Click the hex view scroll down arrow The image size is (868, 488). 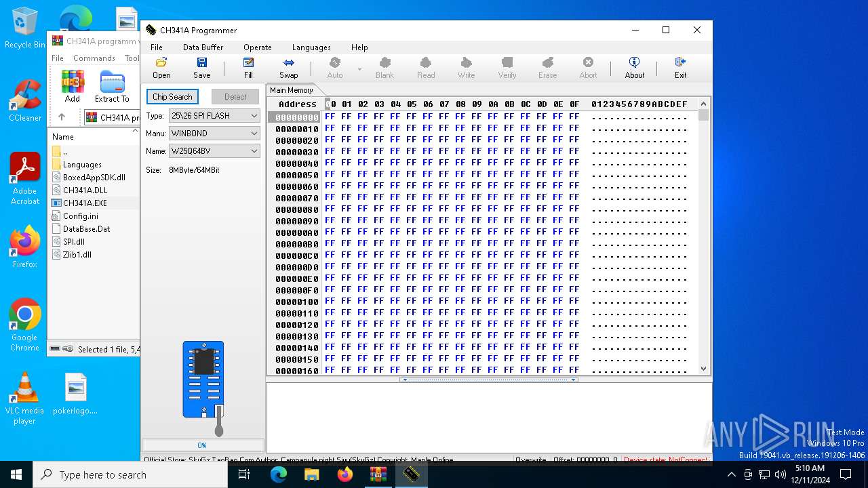point(703,369)
